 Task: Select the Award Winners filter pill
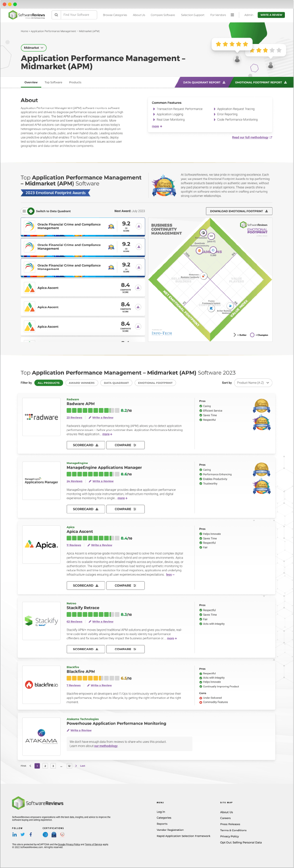click(x=82, y=383)
